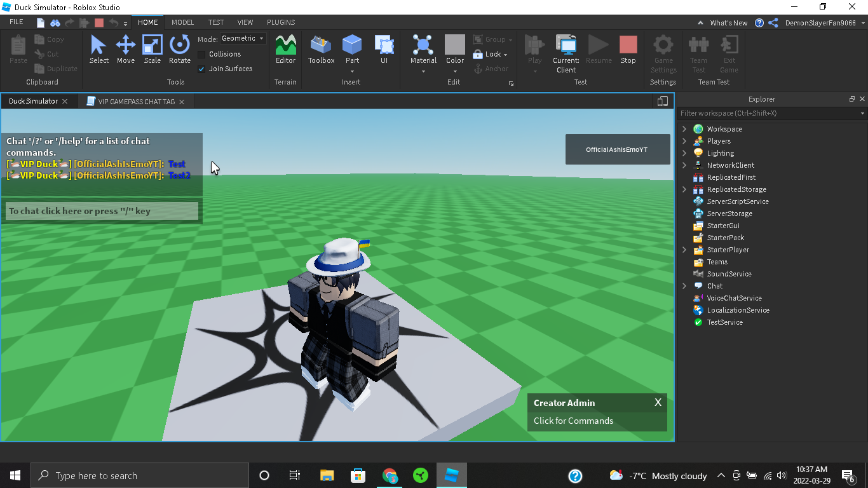Choose the Rotate tool

(180, 50)
